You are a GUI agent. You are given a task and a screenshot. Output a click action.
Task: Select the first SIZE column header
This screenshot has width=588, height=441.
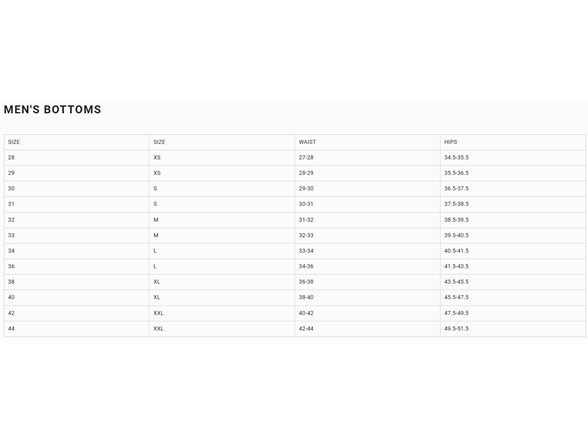(76, 142)
